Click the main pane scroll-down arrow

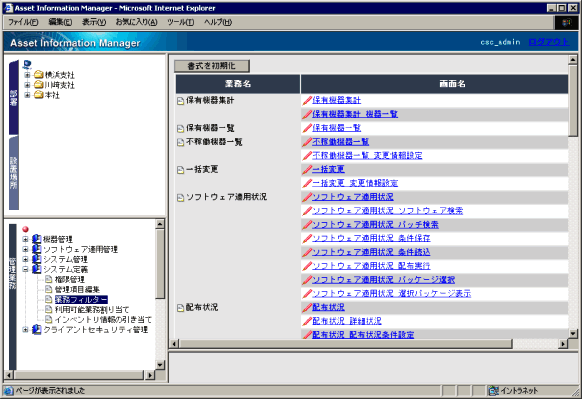tap(573, 334)
